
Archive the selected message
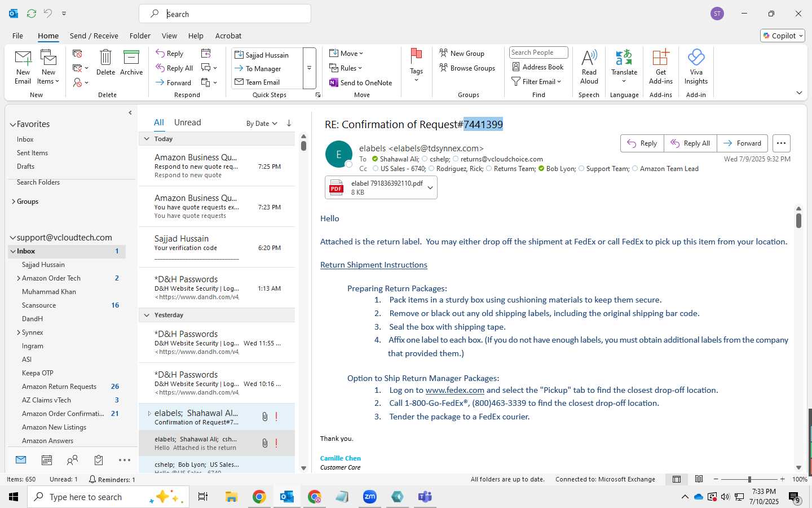pyautogui.click(x=131, y=62)
